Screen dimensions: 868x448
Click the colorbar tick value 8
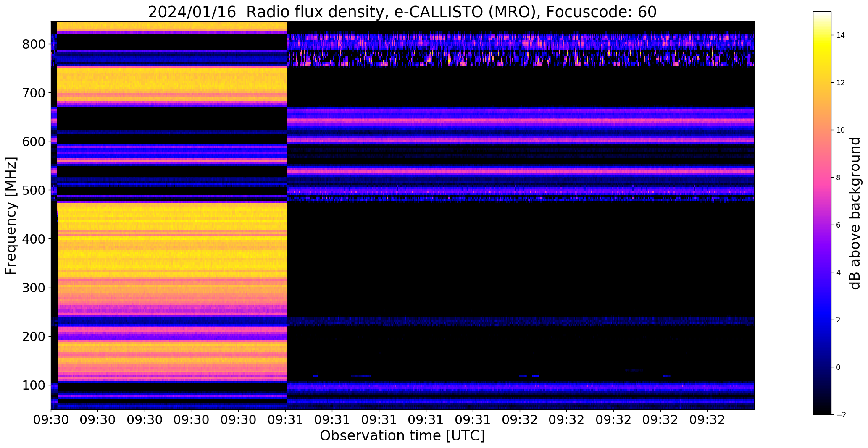pyautogui.click(x=838, y=178)
